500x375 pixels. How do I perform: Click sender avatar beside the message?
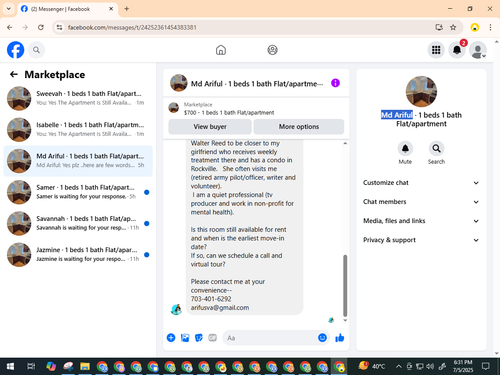pyautogui.click(x=176, y=309)
